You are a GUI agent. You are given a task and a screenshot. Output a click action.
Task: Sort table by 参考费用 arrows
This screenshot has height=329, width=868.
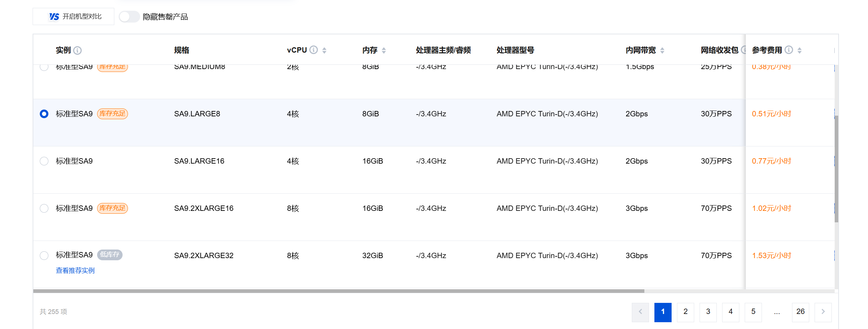800,50
